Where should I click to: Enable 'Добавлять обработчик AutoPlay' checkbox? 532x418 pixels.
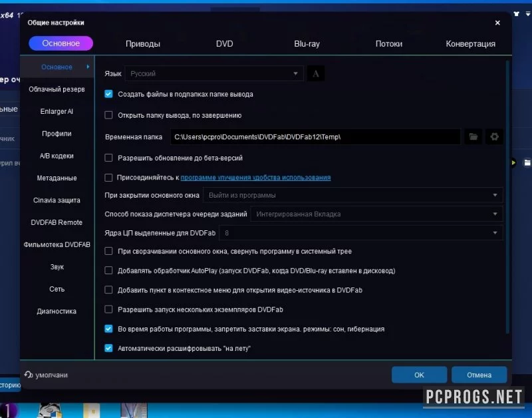[108, 270]
